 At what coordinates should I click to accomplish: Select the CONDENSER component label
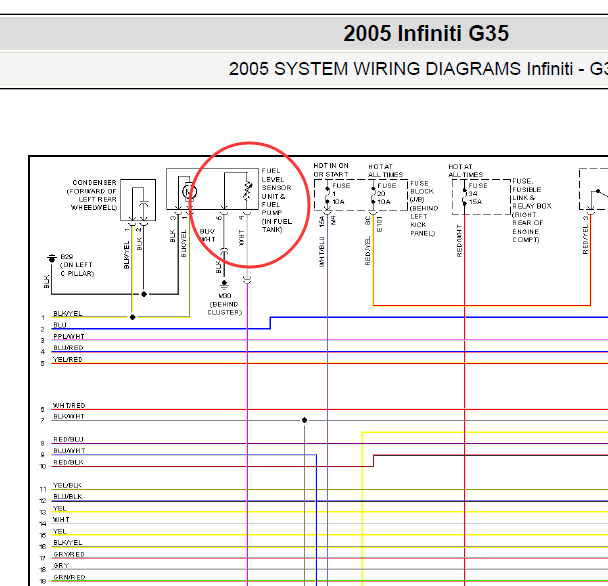click(x=94, y=182)
